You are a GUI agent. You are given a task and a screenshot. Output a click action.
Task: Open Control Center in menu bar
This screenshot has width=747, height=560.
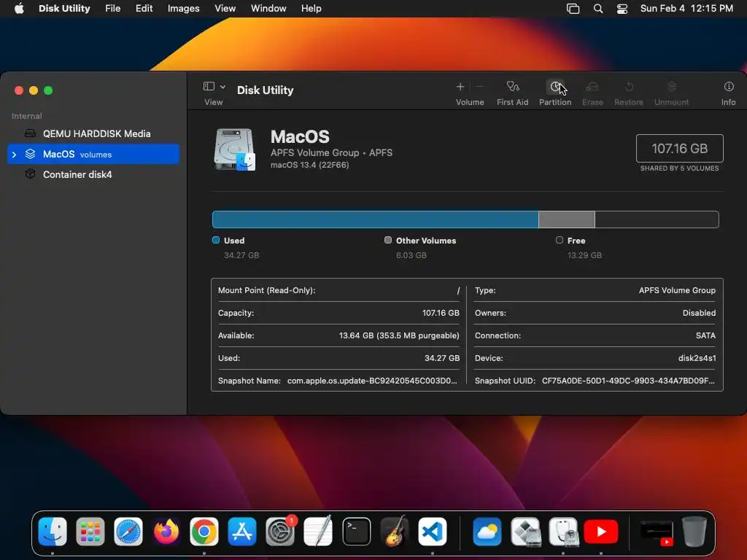pos(622,9)
